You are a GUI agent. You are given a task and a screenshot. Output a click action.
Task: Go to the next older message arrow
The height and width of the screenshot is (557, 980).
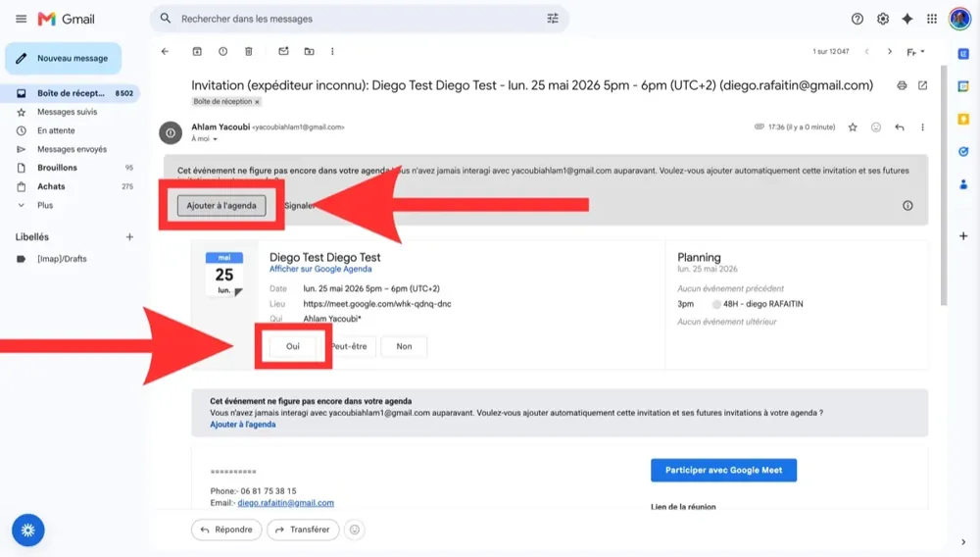pyautogui.click(x=890, y=51)
